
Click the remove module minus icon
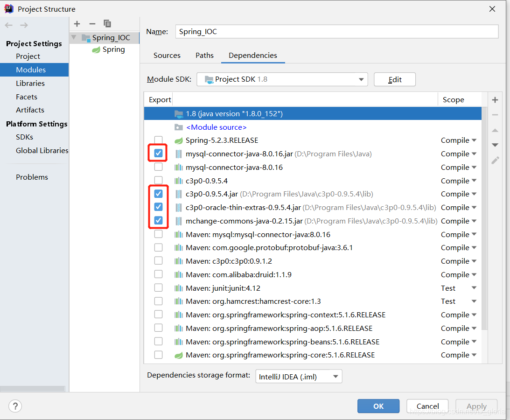pos(92,24)
